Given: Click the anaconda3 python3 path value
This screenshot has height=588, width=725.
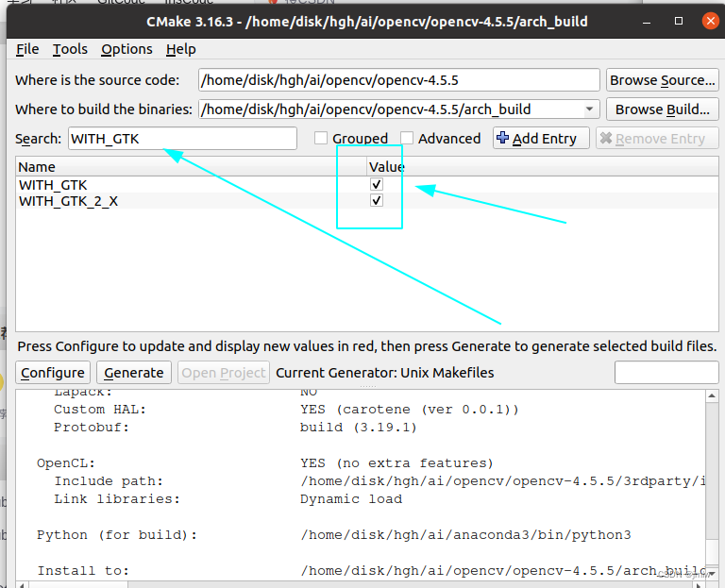Looking at the screenshot, I should [x=465, y=535].
